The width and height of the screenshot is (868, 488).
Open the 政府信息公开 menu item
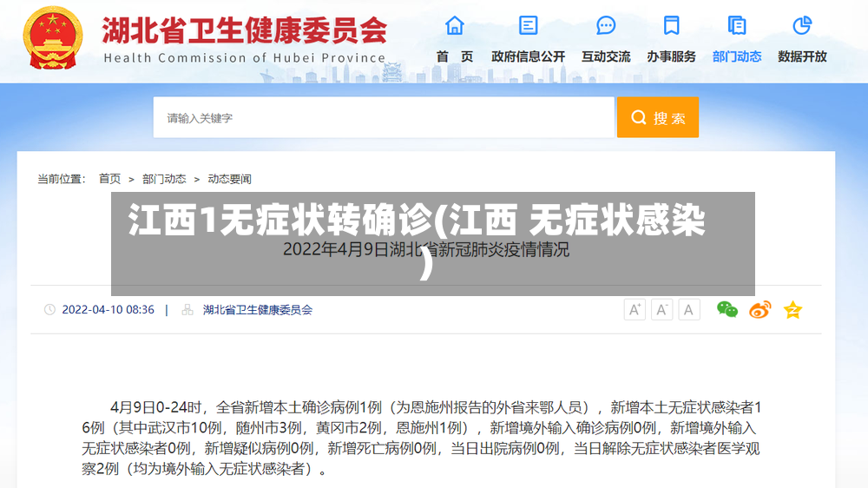click(x=528, y=56)
